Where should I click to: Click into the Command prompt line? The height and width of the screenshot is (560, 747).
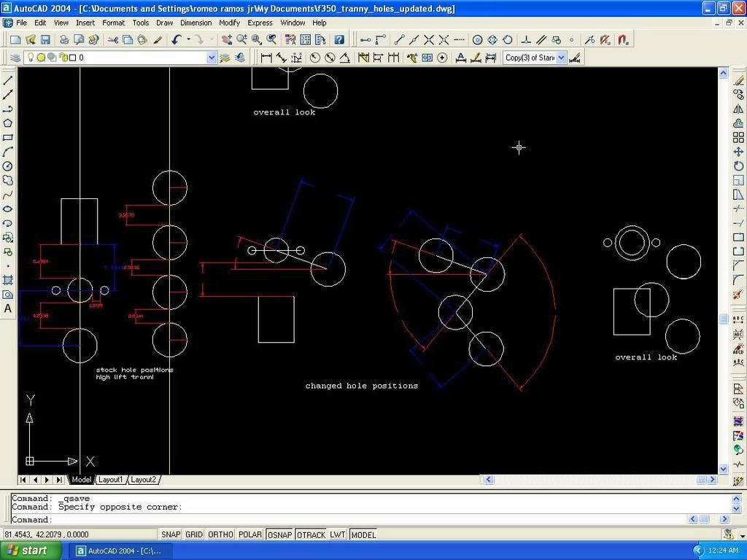(x=348, y=519)
